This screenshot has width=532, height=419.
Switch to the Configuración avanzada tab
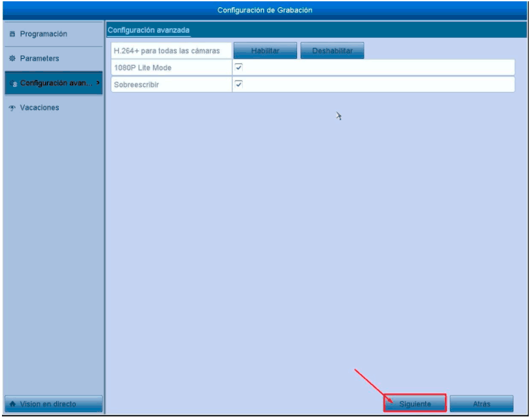(148, 30)
